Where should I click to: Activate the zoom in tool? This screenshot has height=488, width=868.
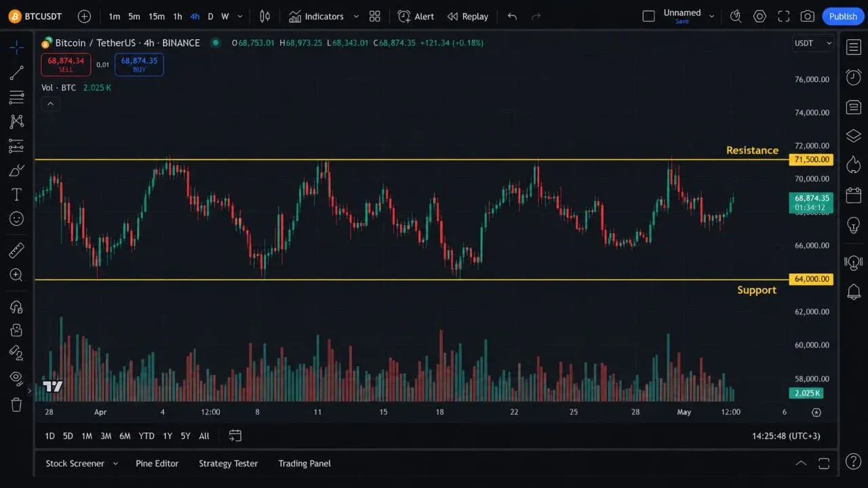(16, 274)
